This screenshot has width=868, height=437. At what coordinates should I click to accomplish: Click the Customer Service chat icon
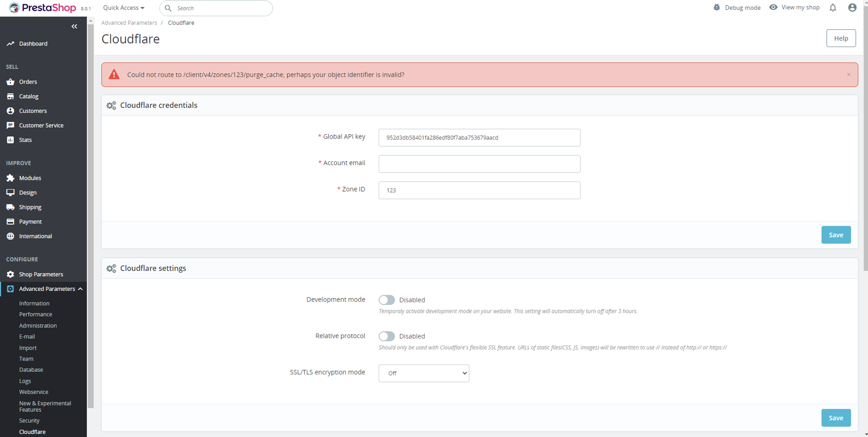pos(10,125)
